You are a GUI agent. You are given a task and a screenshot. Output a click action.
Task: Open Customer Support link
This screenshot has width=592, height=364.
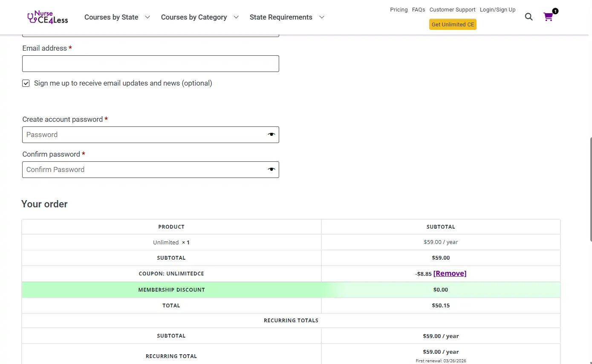tap(452, 10)
